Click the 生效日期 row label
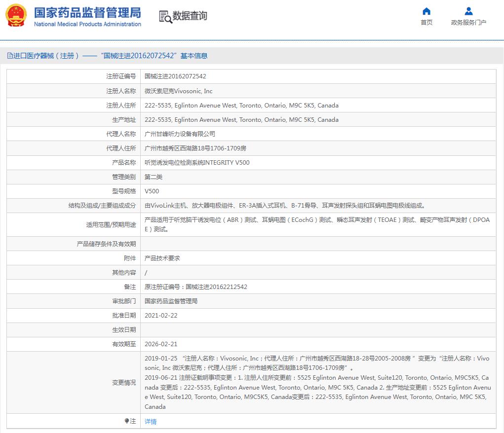The height and width of the screenshot is (433, 504). click(x=124, y=330)
